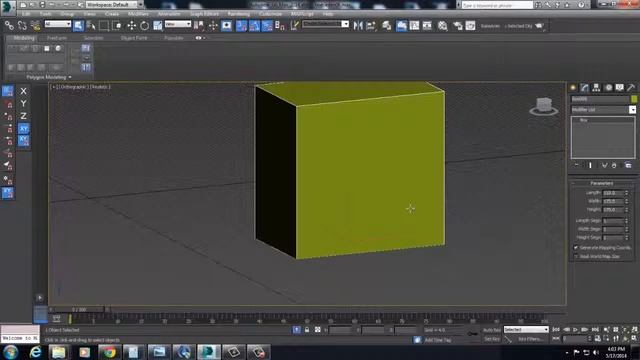Viewport: 640px width, 360px height.
Task: Toggle the Window/Crossing selection mode
Action: click(x=118, y=26)
